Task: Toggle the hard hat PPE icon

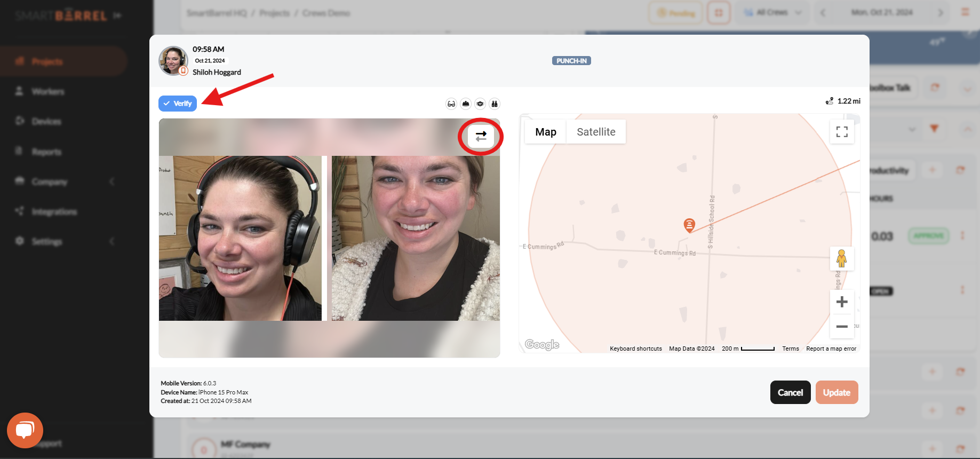Action: pyautogui.click(x=466, y=104)
